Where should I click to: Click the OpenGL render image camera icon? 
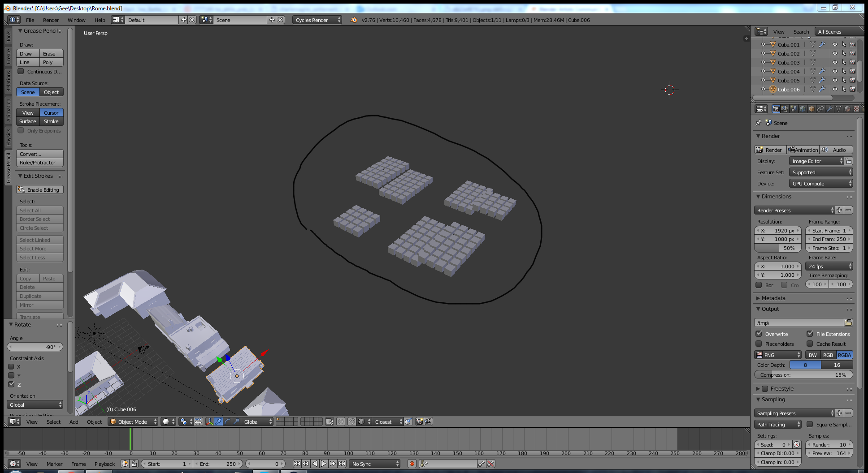(x=419, y=421)
